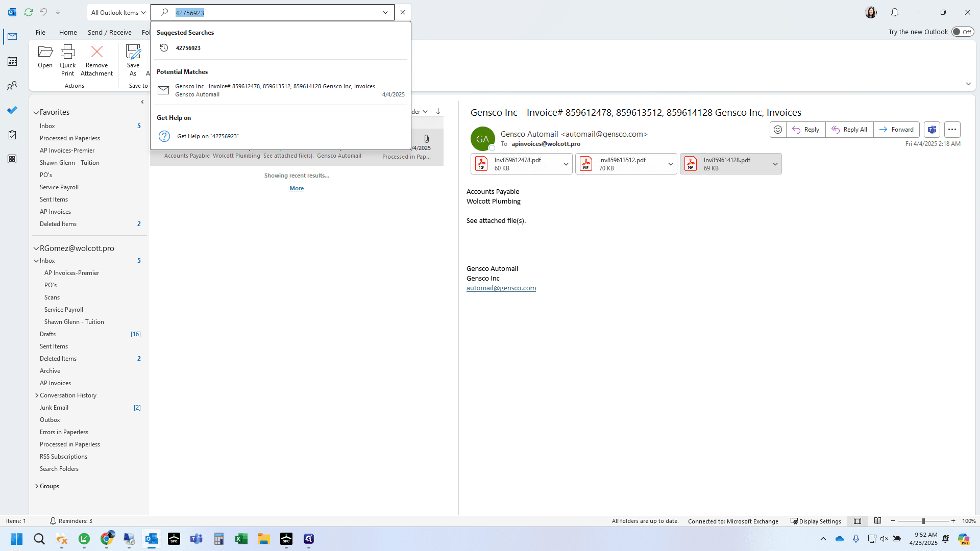The height and width of the screenshot is (551, 980).
Task: Click the Undo arrow in title bar
Action: pyautogui.click(x=43, y=12)
